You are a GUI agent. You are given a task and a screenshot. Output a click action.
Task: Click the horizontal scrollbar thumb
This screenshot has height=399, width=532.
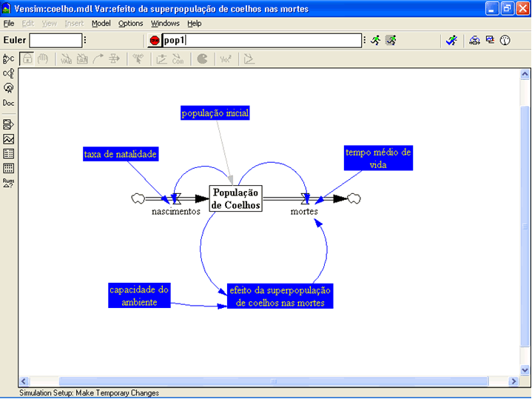pos(274,381)
